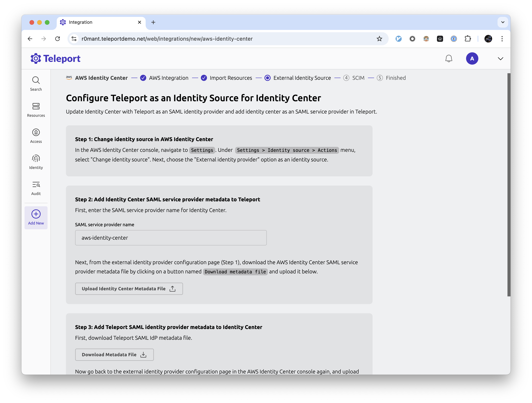Screen dimensions: 532x403
Task: Expand the chevron next to the user avatar
Action: (500, 58)
